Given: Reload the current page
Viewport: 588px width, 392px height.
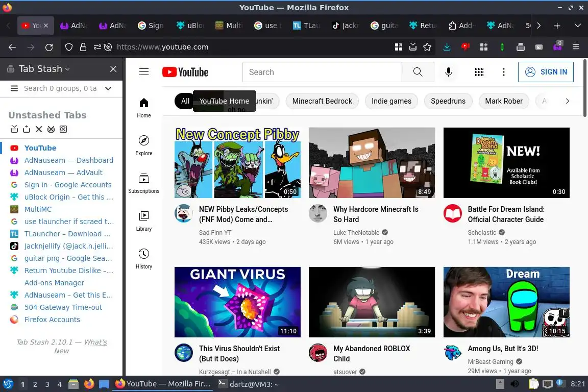Looking at the screenshot, I should pos(49,47).
